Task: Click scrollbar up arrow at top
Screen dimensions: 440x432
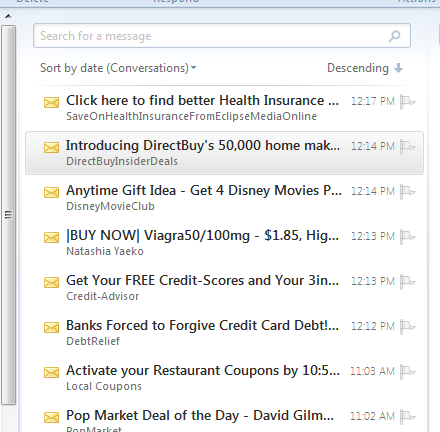Action: (9, 16)
